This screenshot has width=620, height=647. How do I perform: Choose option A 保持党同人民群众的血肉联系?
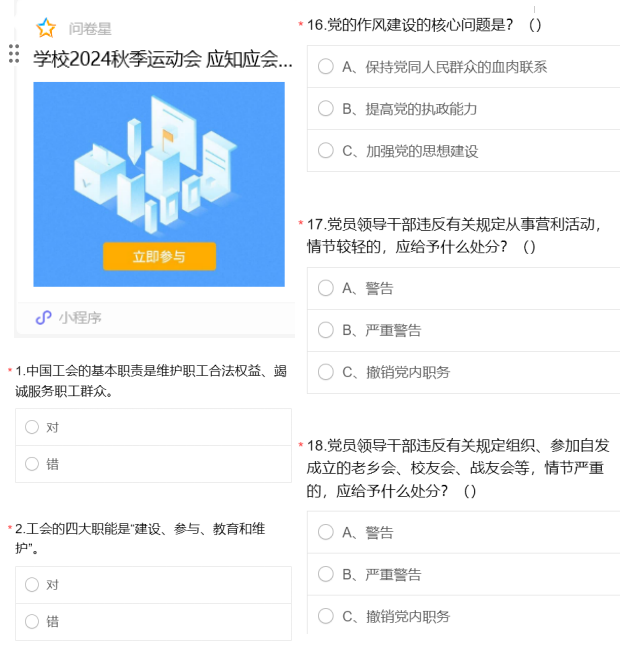(326, 67)
